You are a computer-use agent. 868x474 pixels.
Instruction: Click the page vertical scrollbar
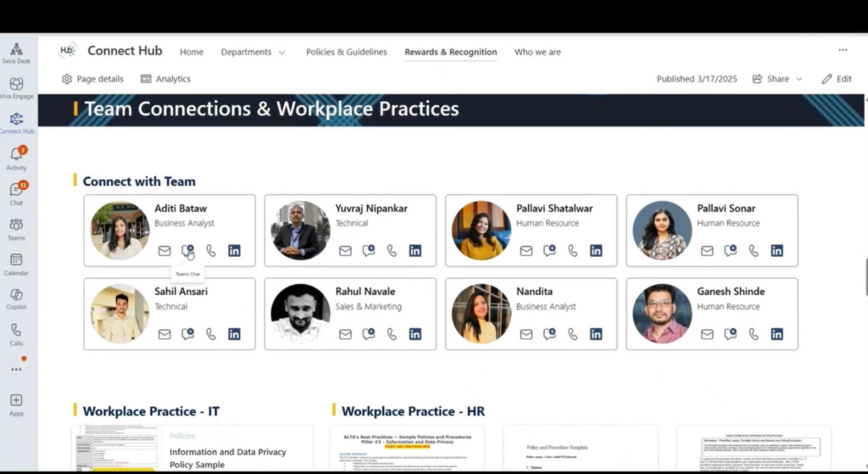click(865, 277)
